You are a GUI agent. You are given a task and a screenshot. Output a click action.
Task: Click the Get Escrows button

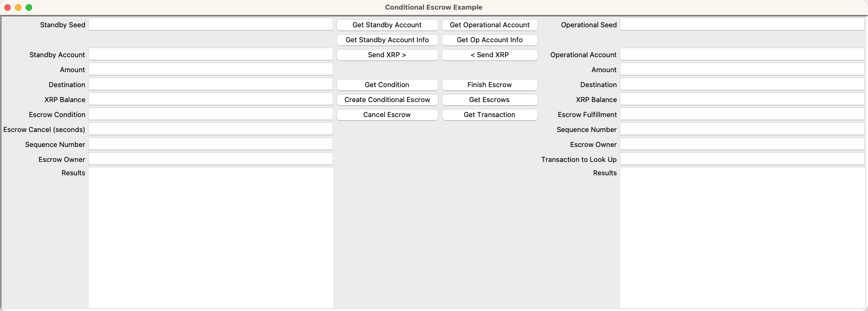[489, 99]
